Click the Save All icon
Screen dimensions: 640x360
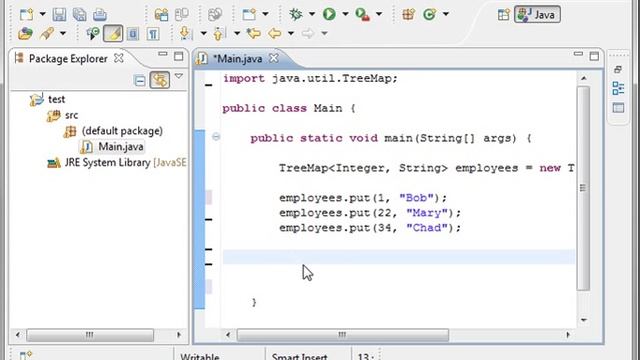pyautogui.click(x=79, y=15)
